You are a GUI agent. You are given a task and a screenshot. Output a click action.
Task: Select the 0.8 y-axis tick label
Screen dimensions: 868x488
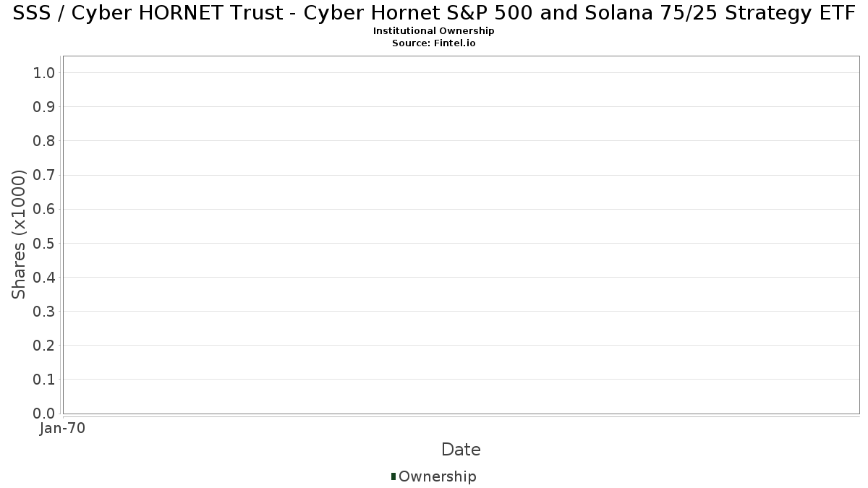coord(45,141)
